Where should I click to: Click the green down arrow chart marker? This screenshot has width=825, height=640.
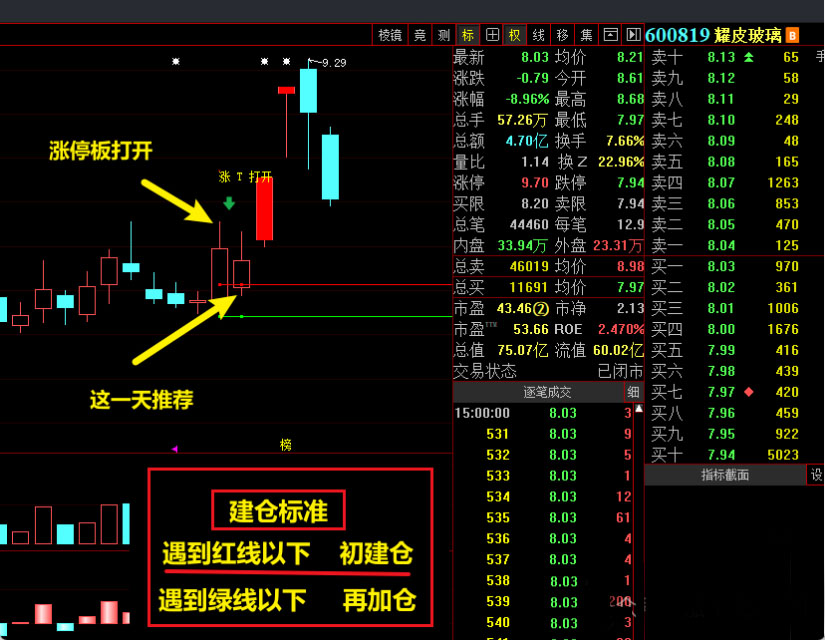[230, 204]
